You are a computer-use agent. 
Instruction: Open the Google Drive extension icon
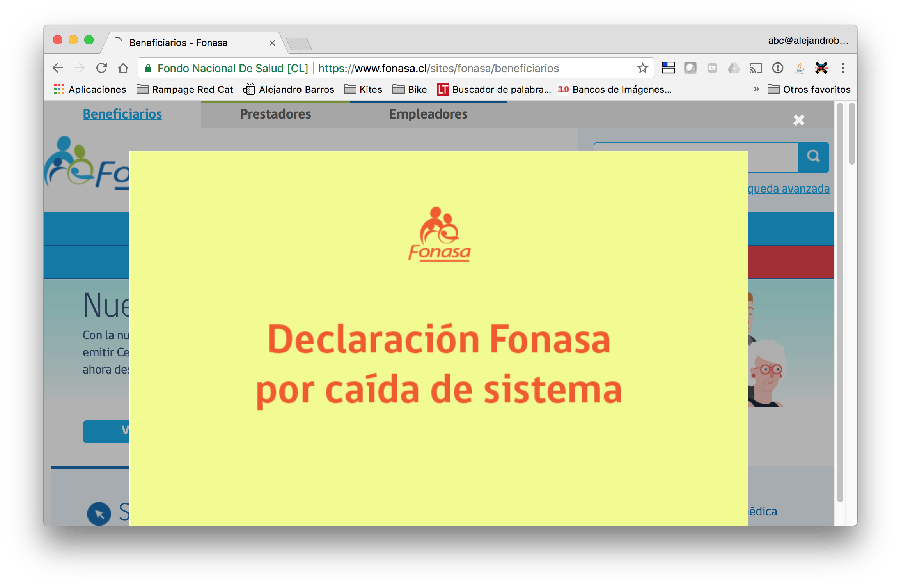[x=734, y=68]
